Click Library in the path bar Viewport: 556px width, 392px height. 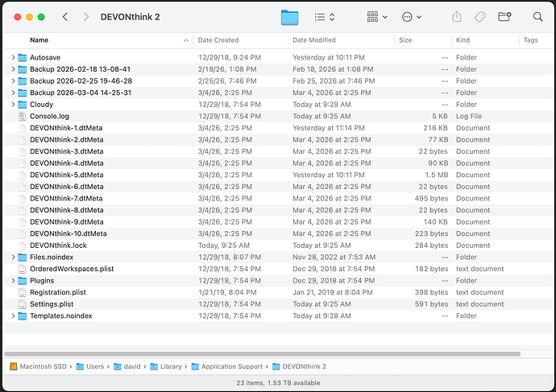pos(166,366)
